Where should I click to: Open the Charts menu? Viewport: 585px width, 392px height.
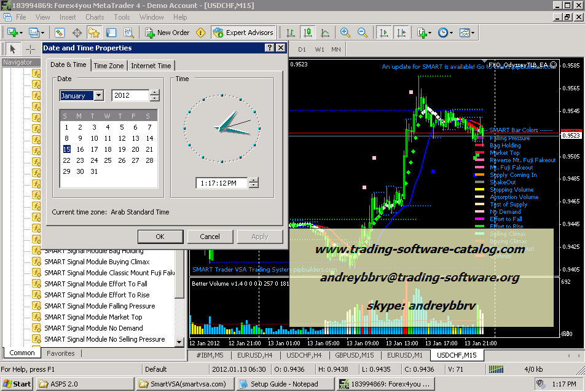pyautogui.click(x=95, y=17)
